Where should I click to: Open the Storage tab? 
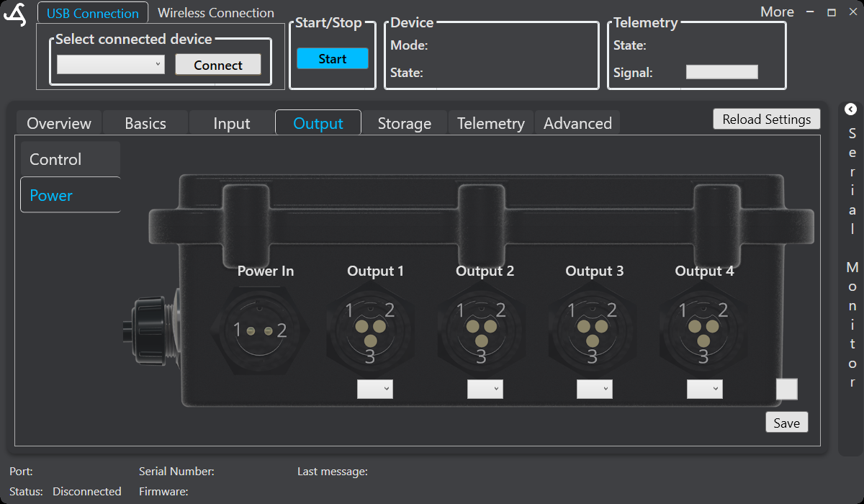(x=405, y=123)
